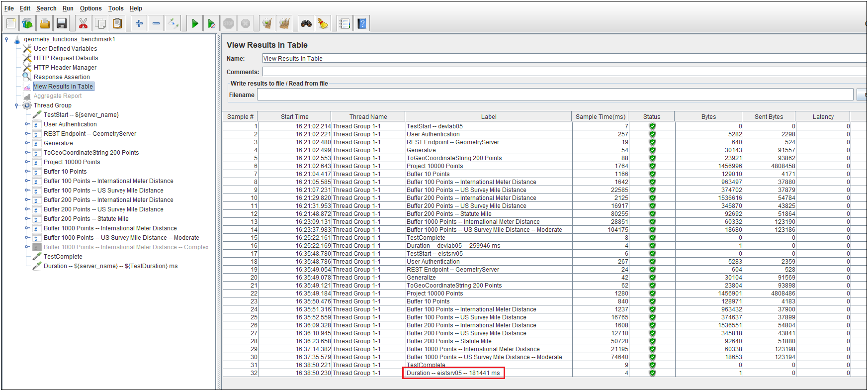Select HTTP Request Defaults in the tree
Image resolution: width=868 pixels, height=391 pixels.
(x=66, y=58)
